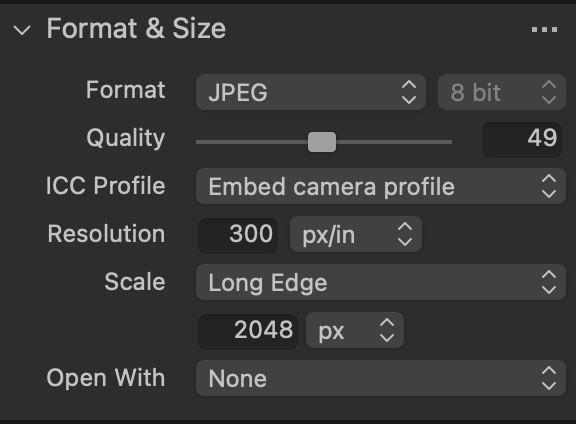
Task: Click the 2048 dimension input field
Action: [248, 330]
